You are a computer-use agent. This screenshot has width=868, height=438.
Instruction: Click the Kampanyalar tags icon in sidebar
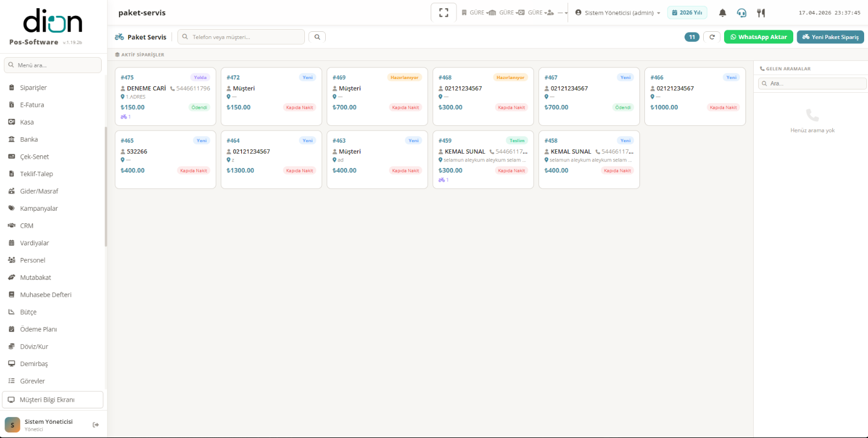click(12, 208)
